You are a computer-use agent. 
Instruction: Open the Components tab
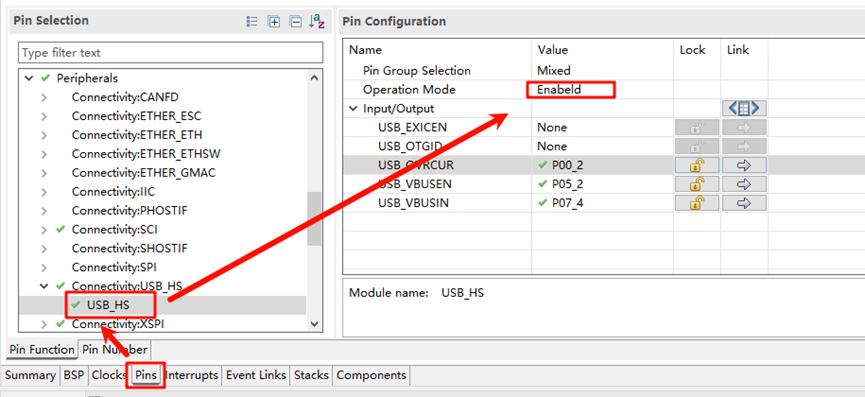click(x=371, y=375)
